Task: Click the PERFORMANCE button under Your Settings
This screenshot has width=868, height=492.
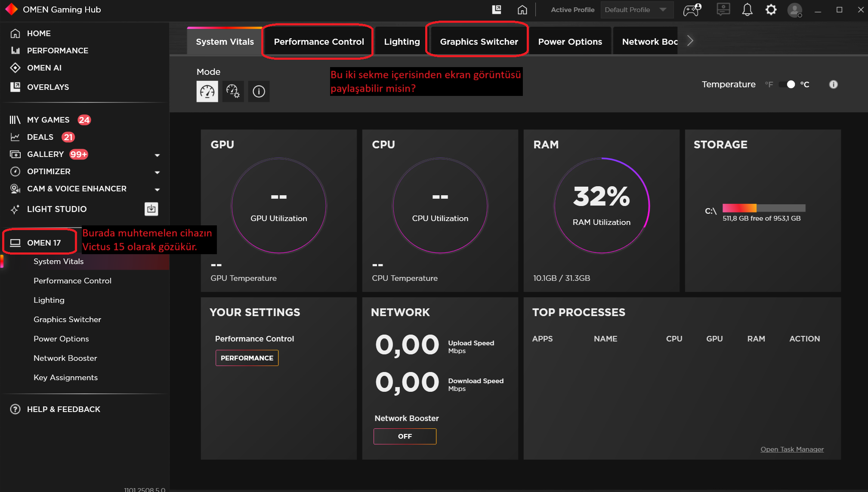Action: pos(247,358)
